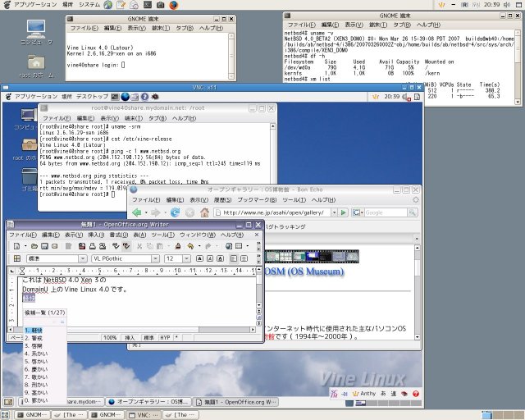Screen dimensions: 525x420
Task: Click the terminal launcher in top panel
Action: [x=148, y=5]
